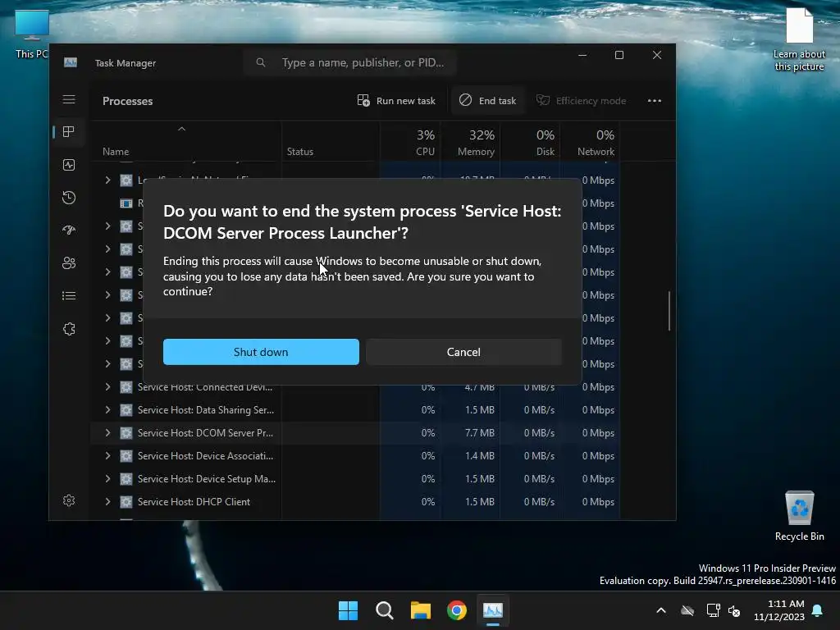The width and height of the screenshot is (840, 630).
Task: Expand Service Host: Device Setup Manager row
Action: click(x=107, y=479)
